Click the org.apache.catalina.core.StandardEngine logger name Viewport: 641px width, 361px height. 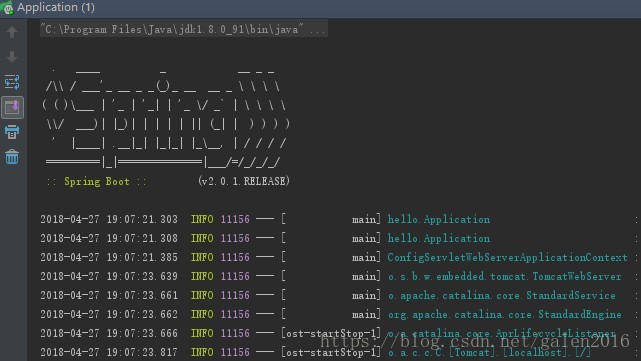point(504,314)
